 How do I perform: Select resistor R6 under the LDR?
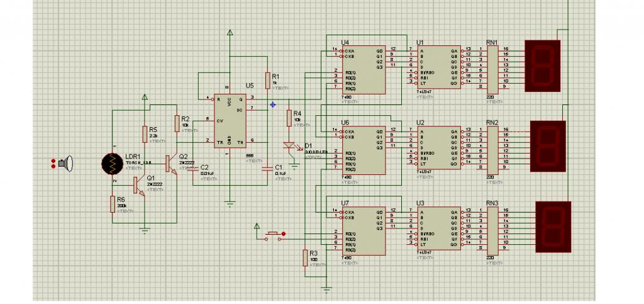[x=113, y=204]
